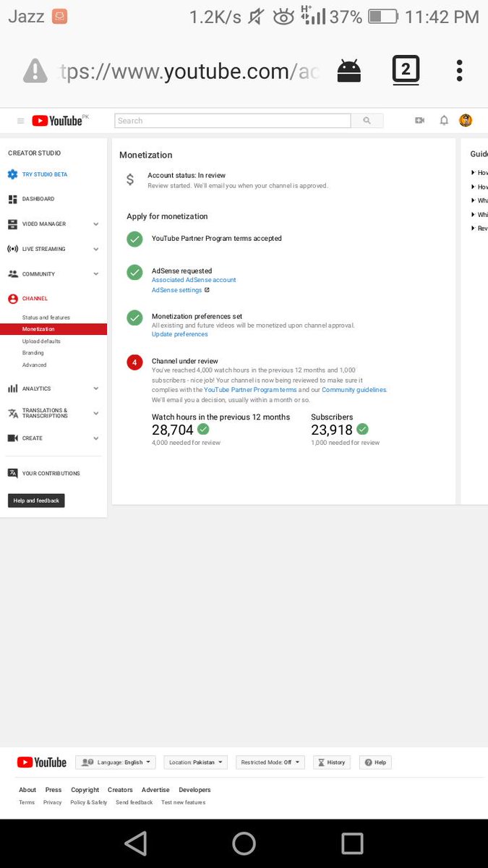Click the green check next to 23,918
Screen dimensions: 488x868
pyautogui.click(x=362, y=429)
